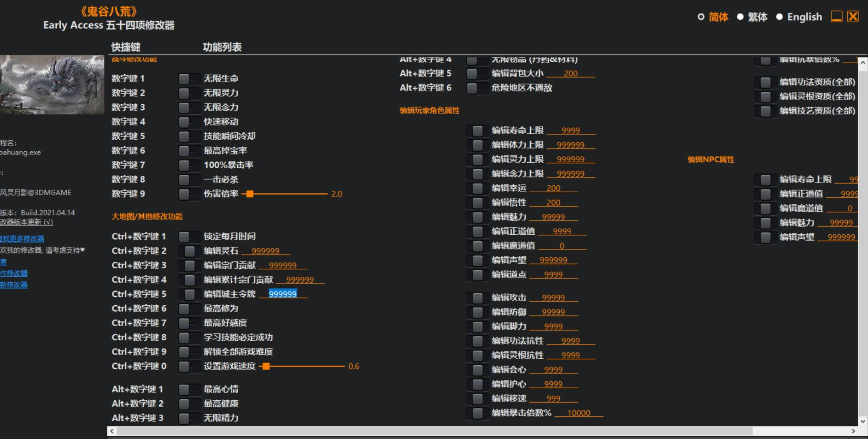868x439 pixels.
Task: Click the 编辑宗门贡献 value field
Action: [283, 266]
